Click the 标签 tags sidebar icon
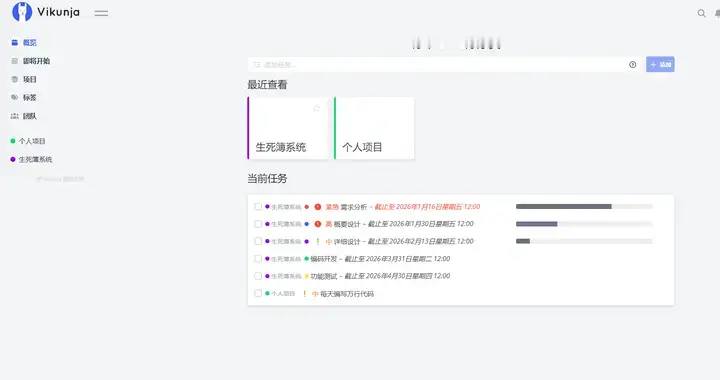 tap(15, 97)
